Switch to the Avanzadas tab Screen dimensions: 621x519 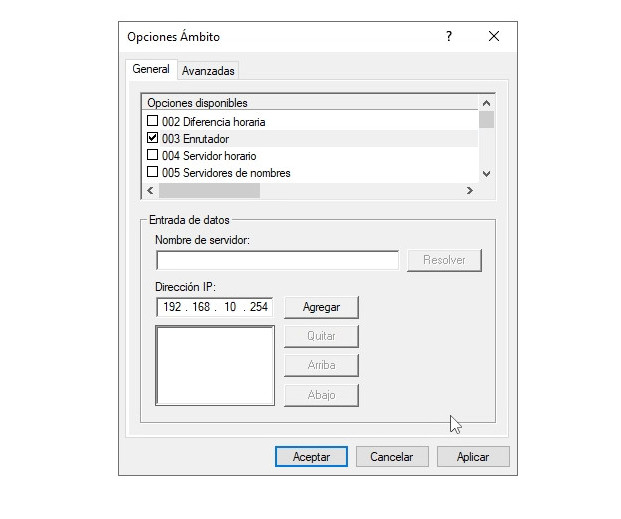coord(208,71)
